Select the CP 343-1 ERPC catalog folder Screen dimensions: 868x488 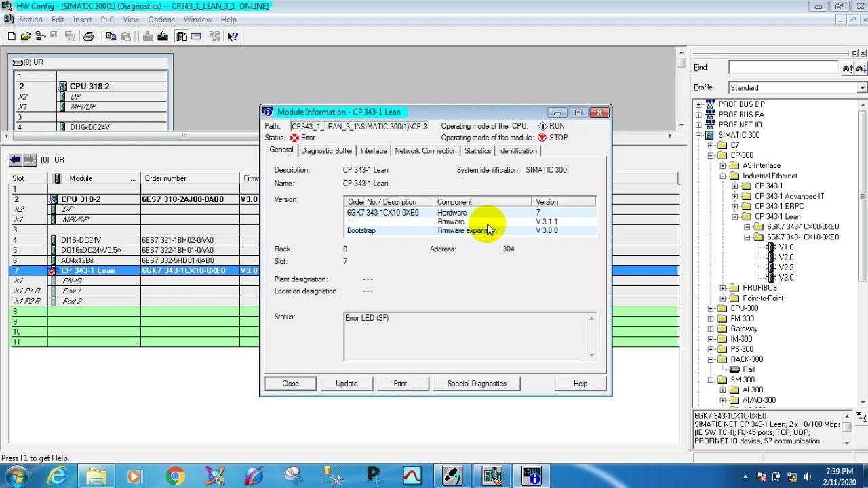click(x=779, y=207)
